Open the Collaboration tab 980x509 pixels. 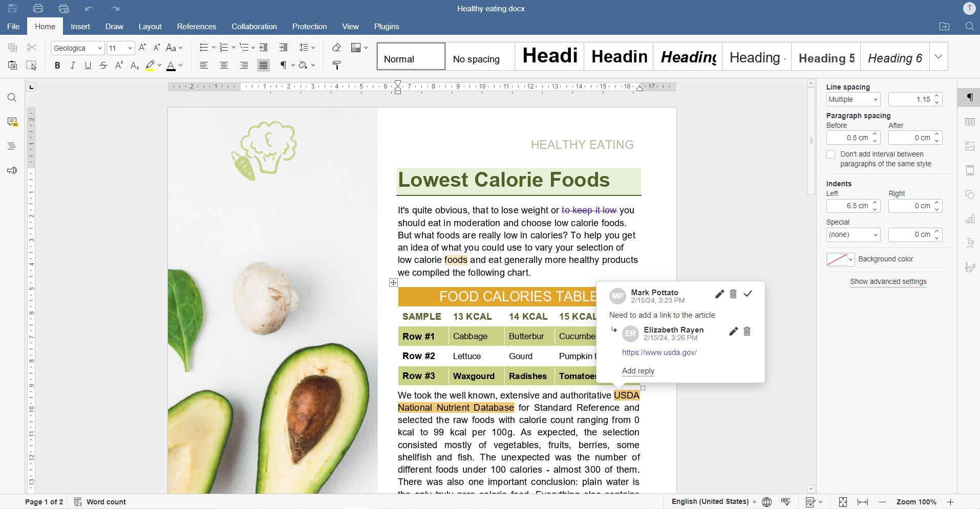point(254,27)
